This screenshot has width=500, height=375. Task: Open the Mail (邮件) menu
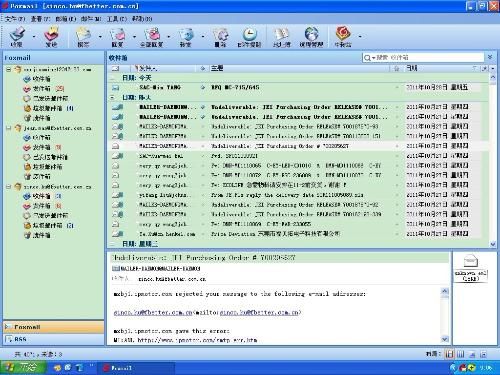(91, 19)
